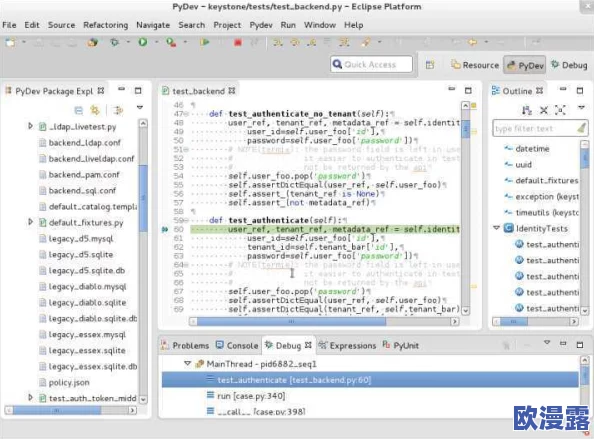Expand the default_fixtures.py tree node
The height and width of the screenshot is (439, 594).
30,222
